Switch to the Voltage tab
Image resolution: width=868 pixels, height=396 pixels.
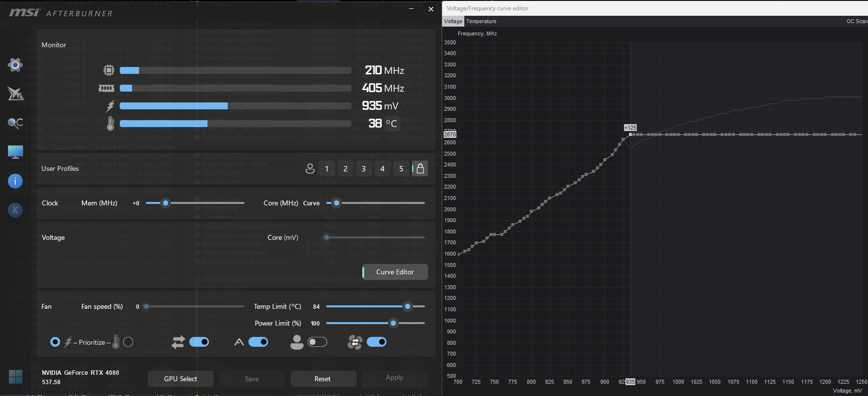[453, 21]
